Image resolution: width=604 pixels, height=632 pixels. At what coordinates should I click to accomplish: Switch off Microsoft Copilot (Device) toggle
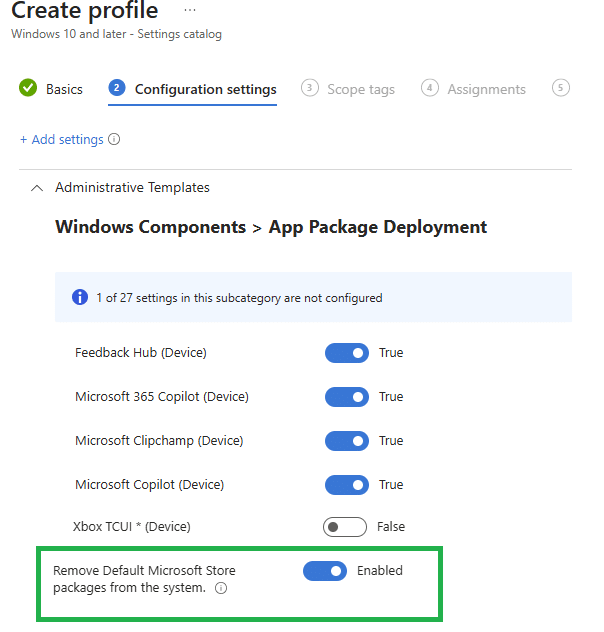(346, 485)
